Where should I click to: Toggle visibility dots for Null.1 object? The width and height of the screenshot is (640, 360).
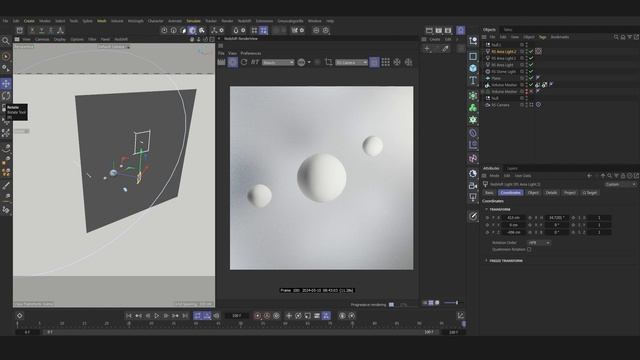(x=527, y=44)
